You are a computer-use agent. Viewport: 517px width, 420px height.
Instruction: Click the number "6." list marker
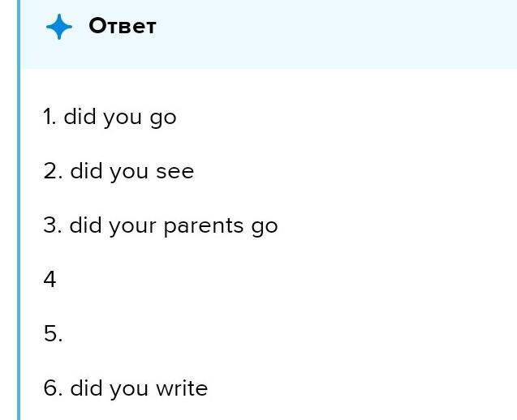pos(53,388)
